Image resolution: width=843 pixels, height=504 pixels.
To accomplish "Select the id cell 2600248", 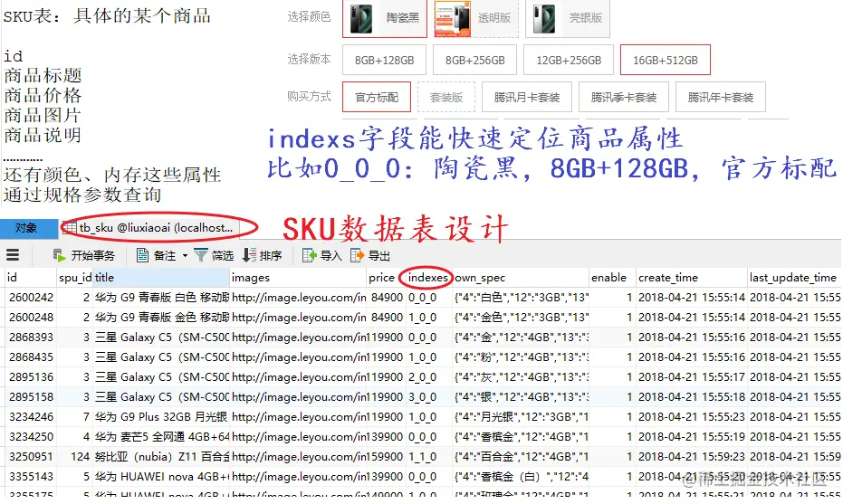I will pyautogui.click(x=31, y=318).
